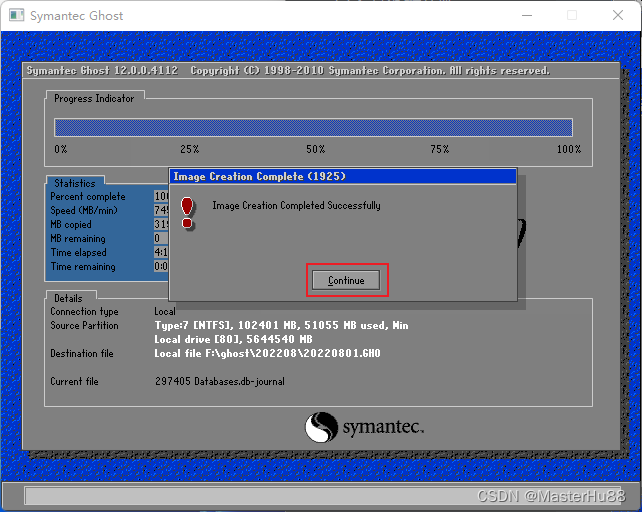642x512 pixels.
Task: Click the 'Source Partition' label
Action: [x=84, y=325]
